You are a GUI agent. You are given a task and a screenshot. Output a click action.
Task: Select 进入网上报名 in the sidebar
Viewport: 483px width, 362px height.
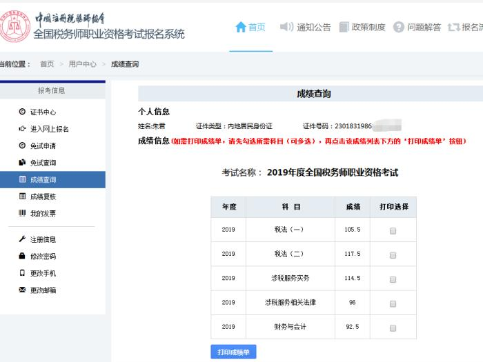tap(49, 129)
